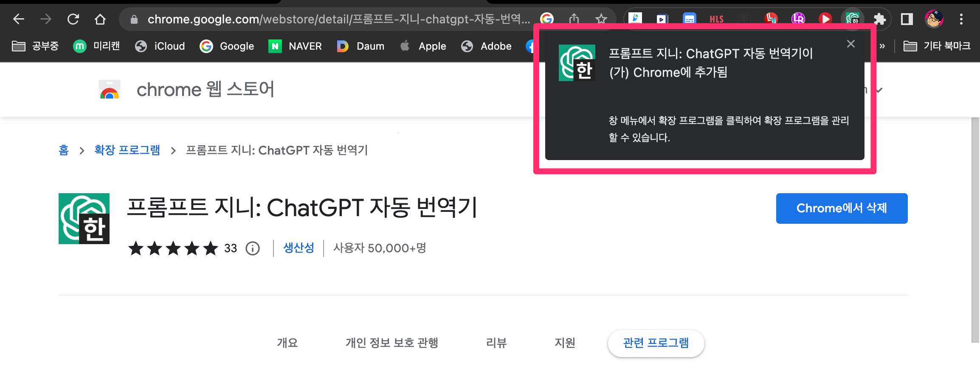Click the Prompt Genie icon in the notification

click(x=577, y=63)
